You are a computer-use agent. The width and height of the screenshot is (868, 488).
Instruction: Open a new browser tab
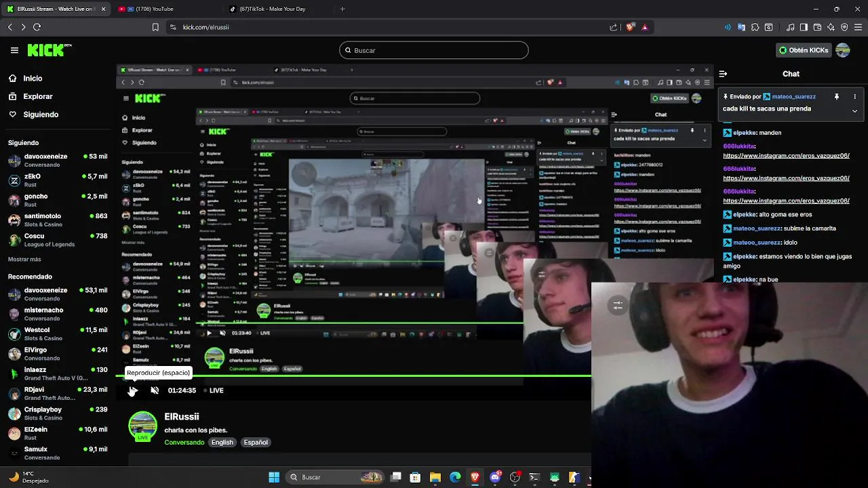pyautogui.click(x=342, y=9)
